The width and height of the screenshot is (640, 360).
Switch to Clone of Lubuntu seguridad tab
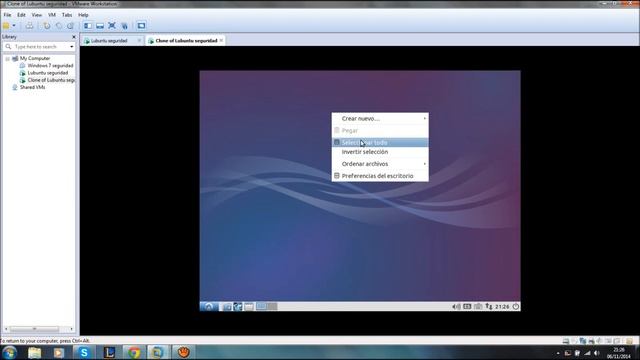tap(186, 41)
